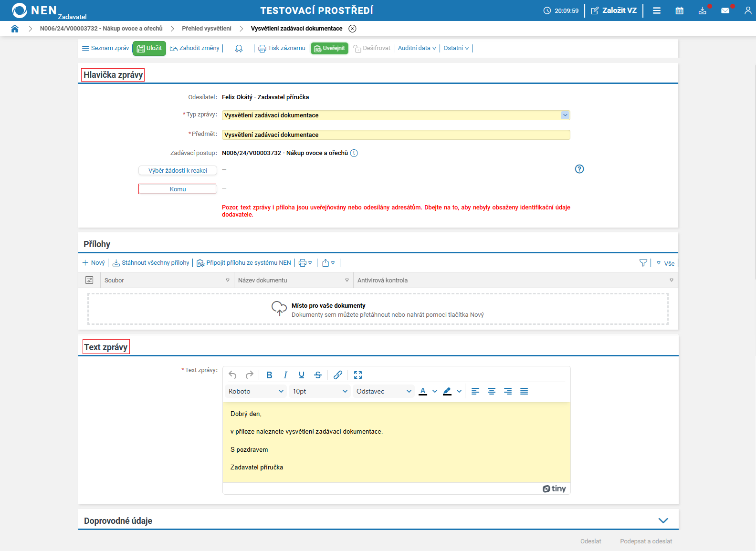Expand the Doprovodné údaje section
Viewport: 756px width, 551px height.
pyautogui.click(x=663, y=520)
